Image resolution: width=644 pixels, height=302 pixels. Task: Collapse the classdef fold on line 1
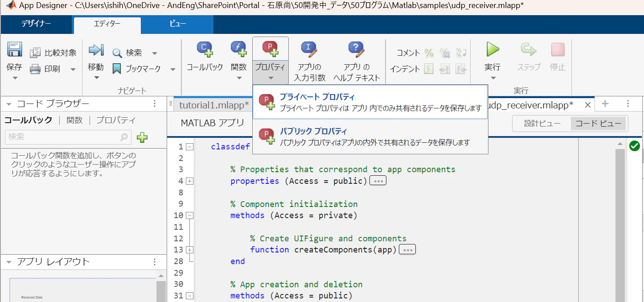click(x=189, y=146)
